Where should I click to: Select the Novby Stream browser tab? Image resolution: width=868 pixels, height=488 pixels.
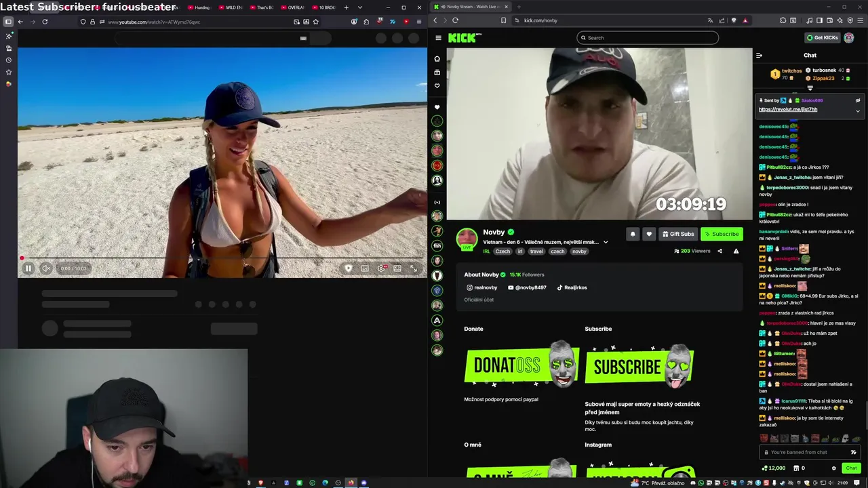point(471,7)
